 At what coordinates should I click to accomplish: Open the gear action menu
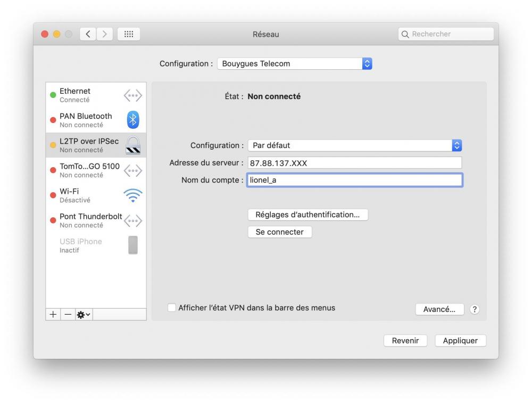coord(84,315)
